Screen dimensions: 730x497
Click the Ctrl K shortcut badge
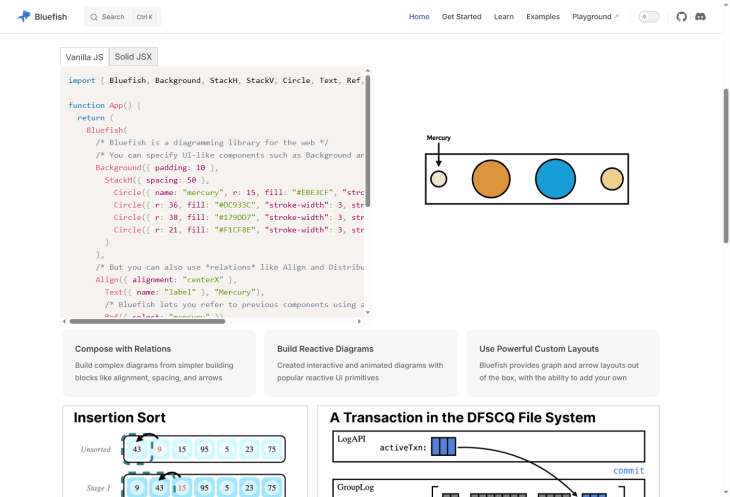[144, 17]
